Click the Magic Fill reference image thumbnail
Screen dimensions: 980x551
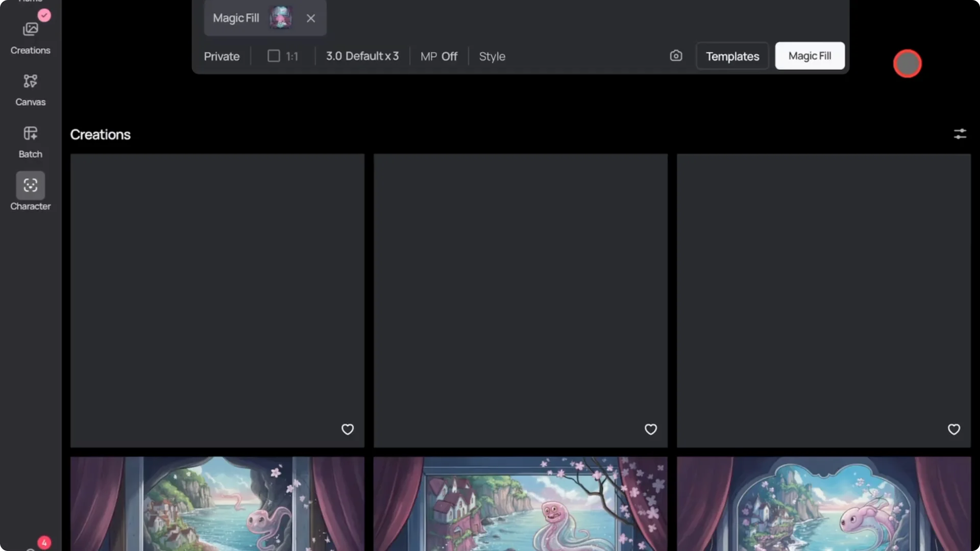click(280, 18)
